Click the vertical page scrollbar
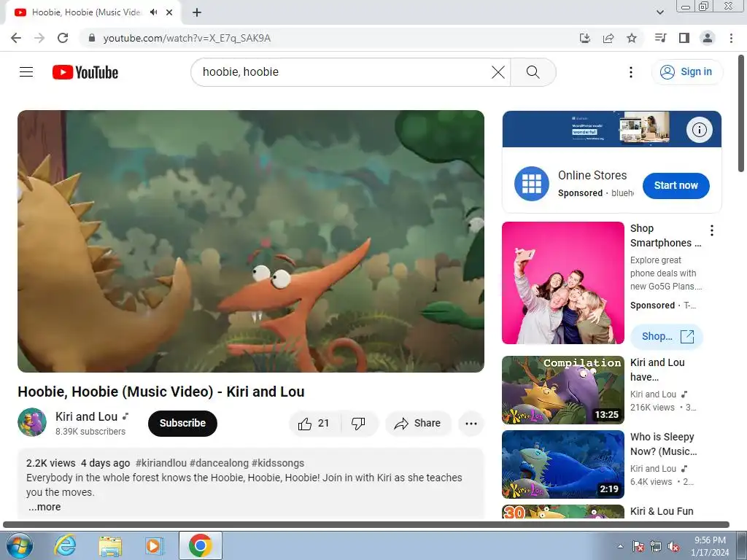Image resolution: width=747 pixels, height=560 pixels. (x=741, y=114)
